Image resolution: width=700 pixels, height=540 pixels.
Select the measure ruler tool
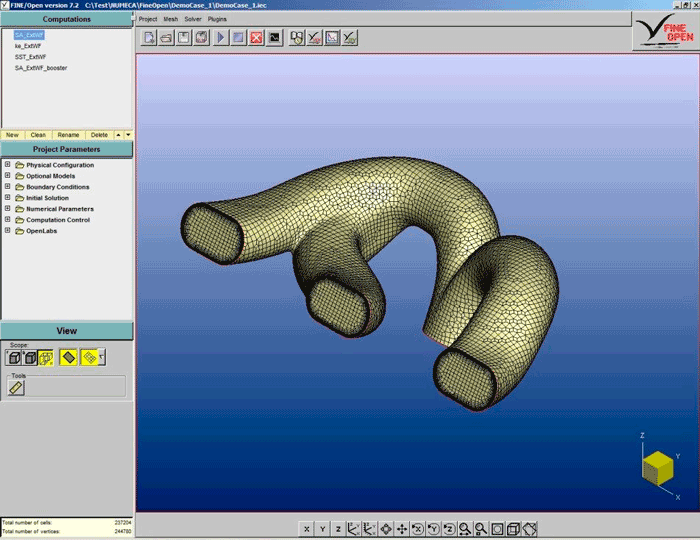pyautogui.click(x=16, y=388)
